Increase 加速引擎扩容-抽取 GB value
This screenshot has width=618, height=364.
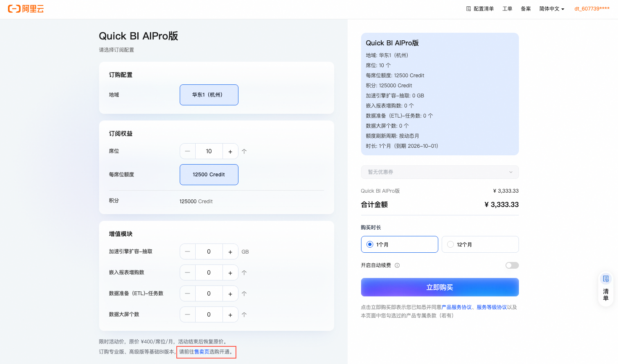pyautogui.click(x=230, y=251)
